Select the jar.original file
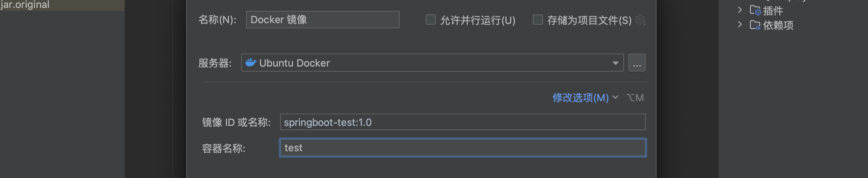Image resolution: width=868 pixels, height=178 pixels. tap(25, 5)
